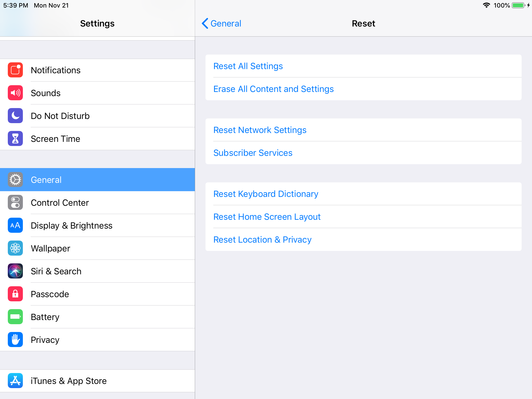
Task: Tap Erase All Content and Settings
Action: (x=273, y=89)
